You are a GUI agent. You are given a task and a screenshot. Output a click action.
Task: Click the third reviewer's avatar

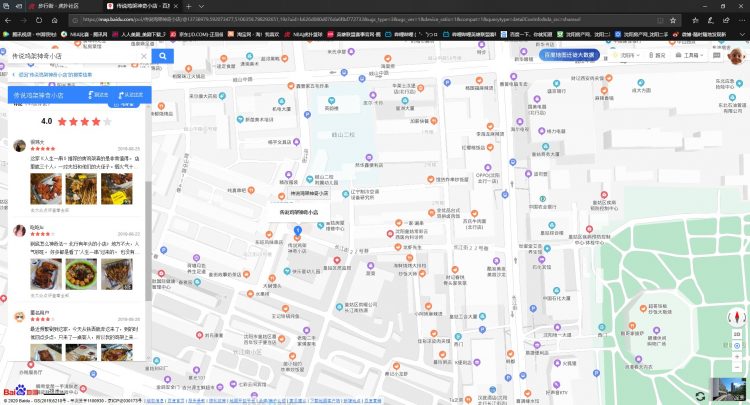point(20,316)
